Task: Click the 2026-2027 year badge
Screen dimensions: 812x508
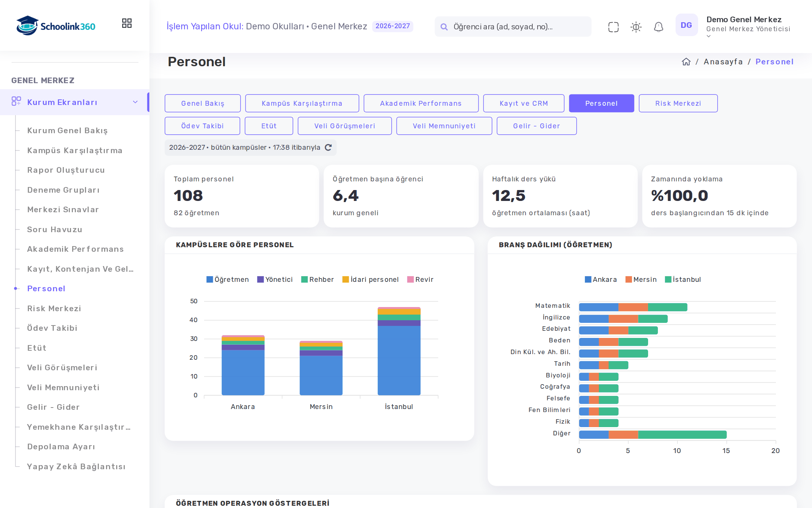Action: (x=392, y=26)
